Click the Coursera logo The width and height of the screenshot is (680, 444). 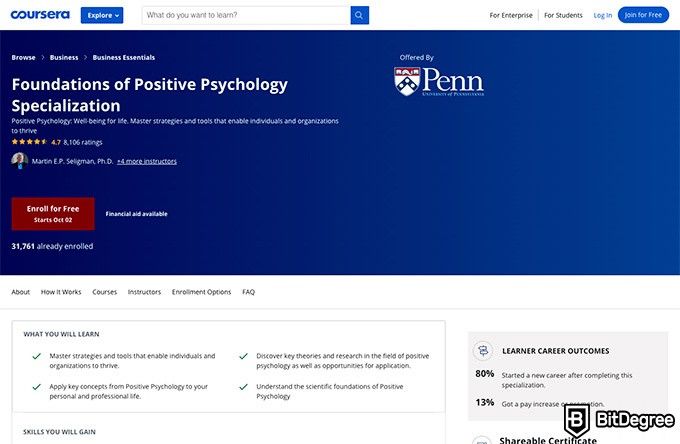40,15
